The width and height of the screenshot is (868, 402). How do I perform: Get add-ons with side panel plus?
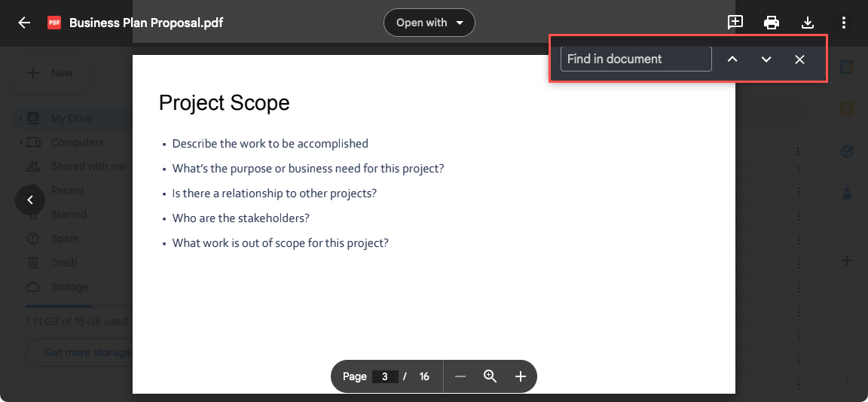pyautogui.click(x=846, y=260)
